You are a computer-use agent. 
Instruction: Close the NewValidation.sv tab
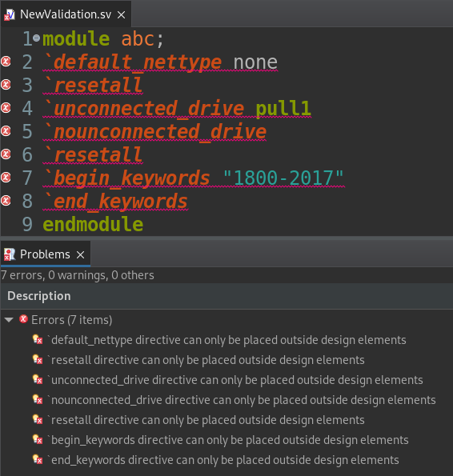click(x=121, y=14)
